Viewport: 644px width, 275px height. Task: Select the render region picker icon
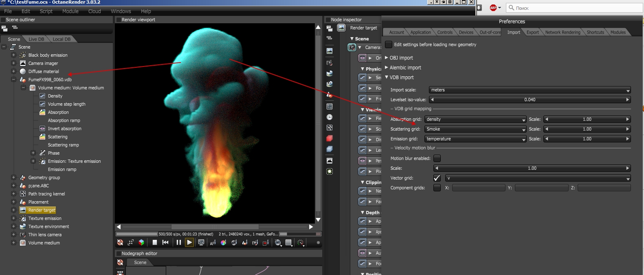coord(266,242)
